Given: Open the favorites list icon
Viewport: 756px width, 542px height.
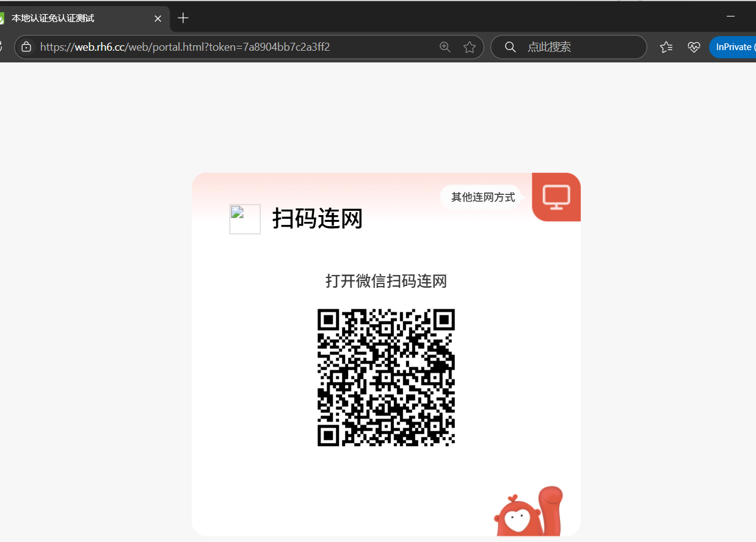Looking at the screenshot, I should coord(666,47).
